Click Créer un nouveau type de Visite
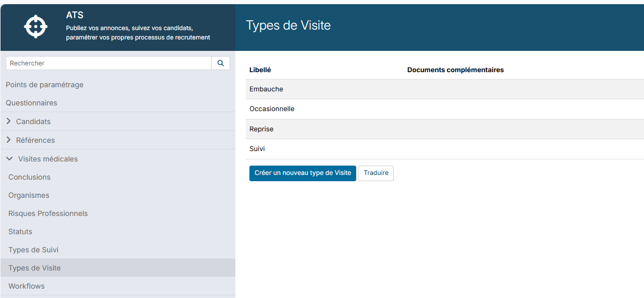 303,173
